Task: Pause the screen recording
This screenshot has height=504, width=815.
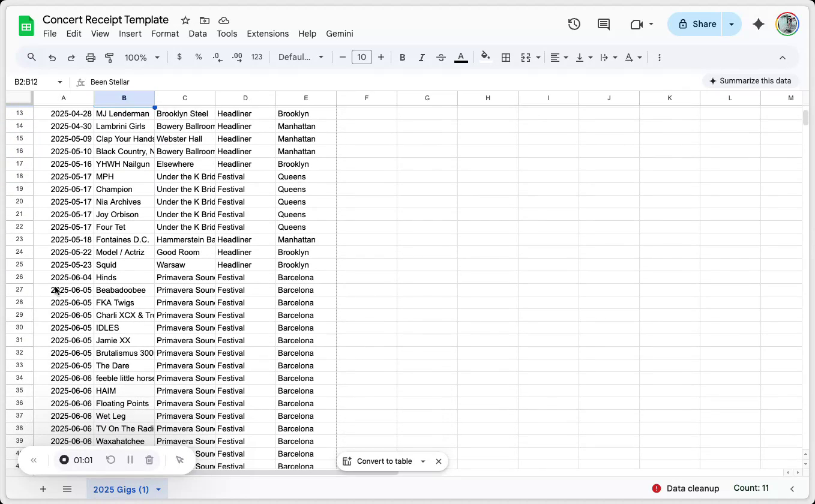Action: coord(130,460)
